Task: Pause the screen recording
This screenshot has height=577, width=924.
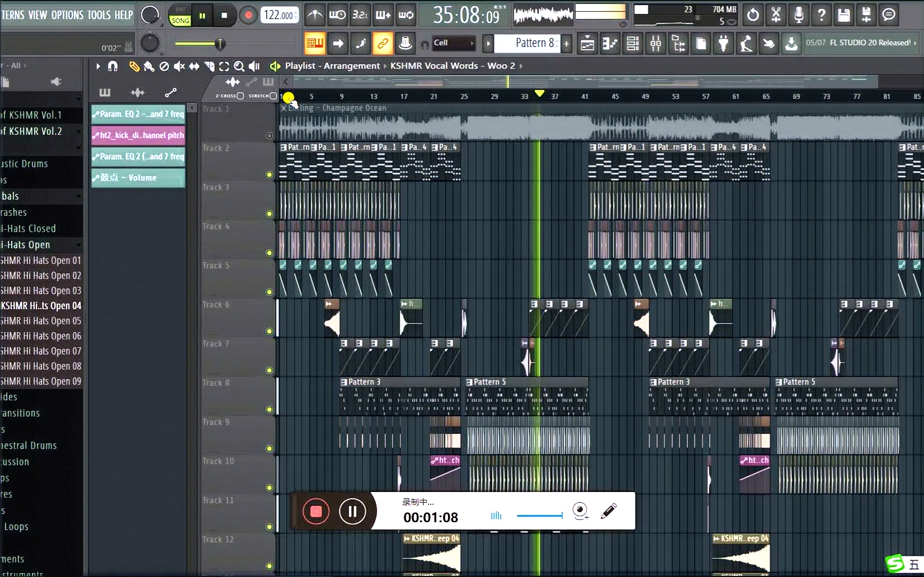Action: click(352, 511)
